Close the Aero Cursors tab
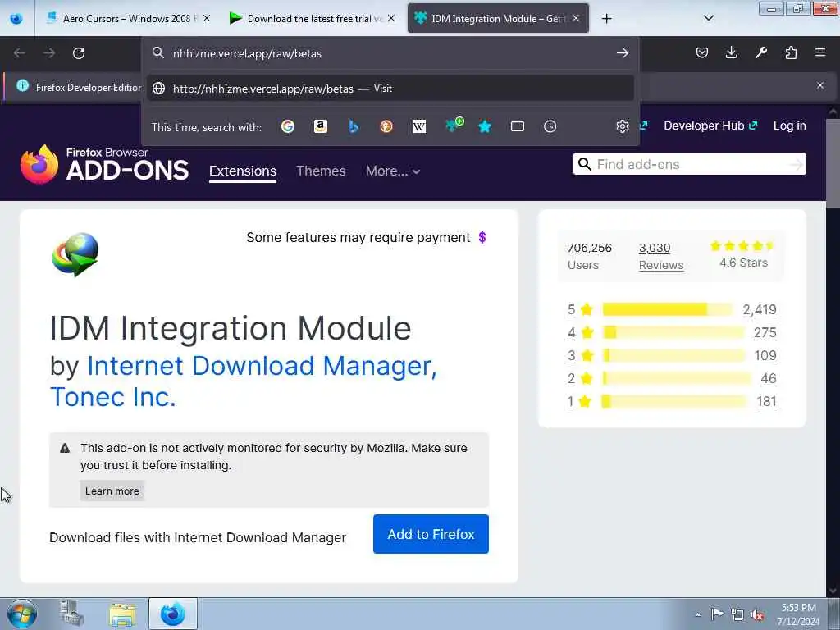This screenshot has width=840, height=630. click(207, 19)
